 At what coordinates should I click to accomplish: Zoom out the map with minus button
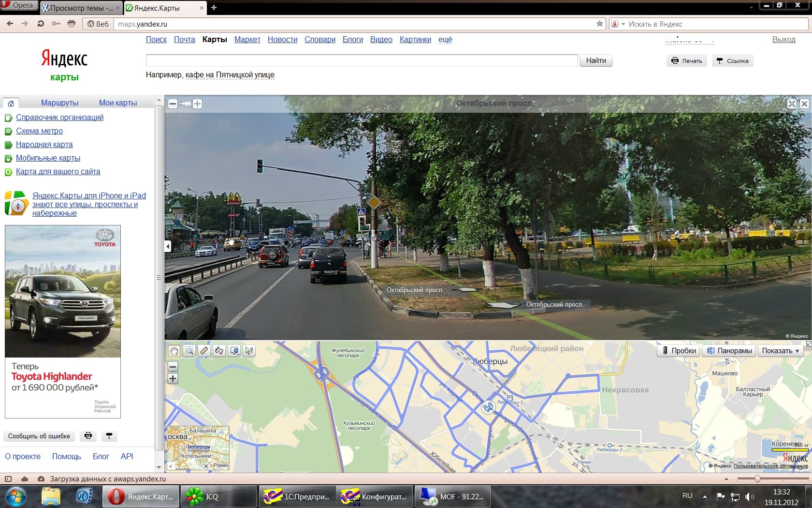click(x=173, y=367)
